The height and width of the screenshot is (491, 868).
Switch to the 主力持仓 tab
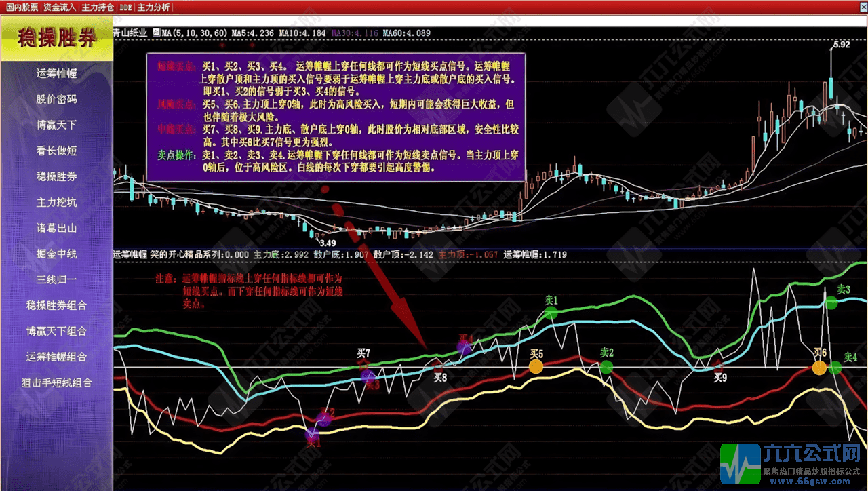tap(97, 7)
